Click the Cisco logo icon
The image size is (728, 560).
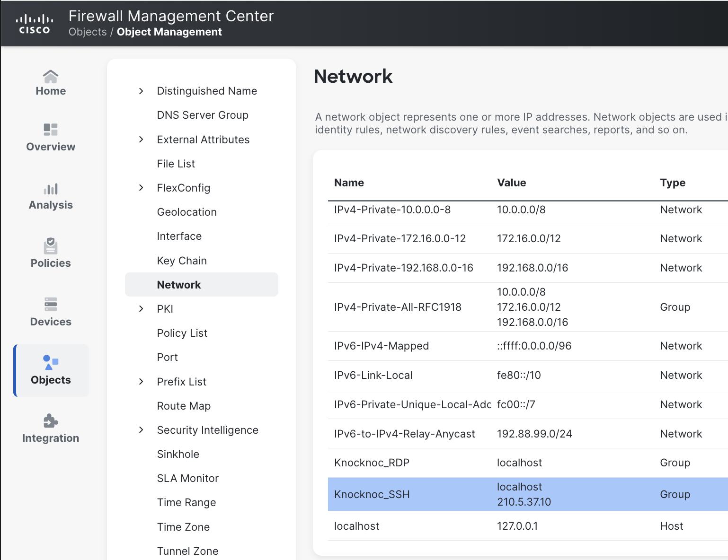34,24
